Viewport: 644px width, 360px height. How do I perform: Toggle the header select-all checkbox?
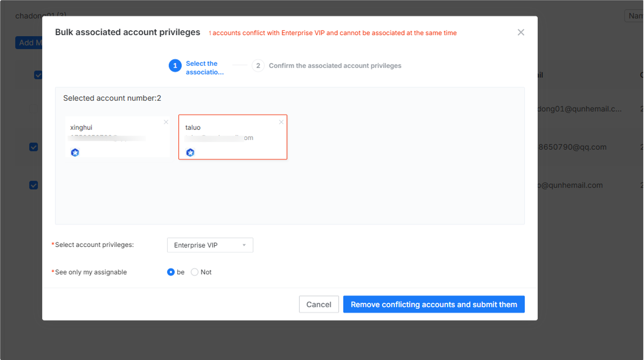(x=38, y=75)
